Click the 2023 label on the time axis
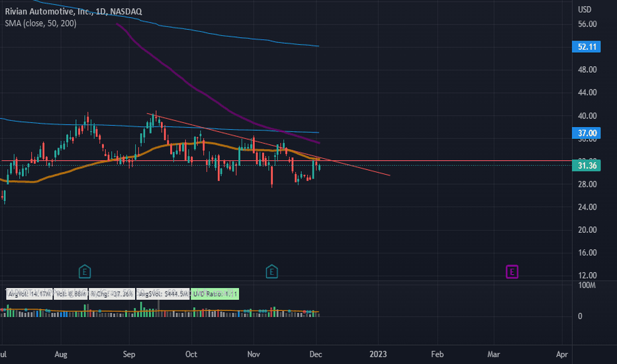617x364 pixels. pos(378,354)
